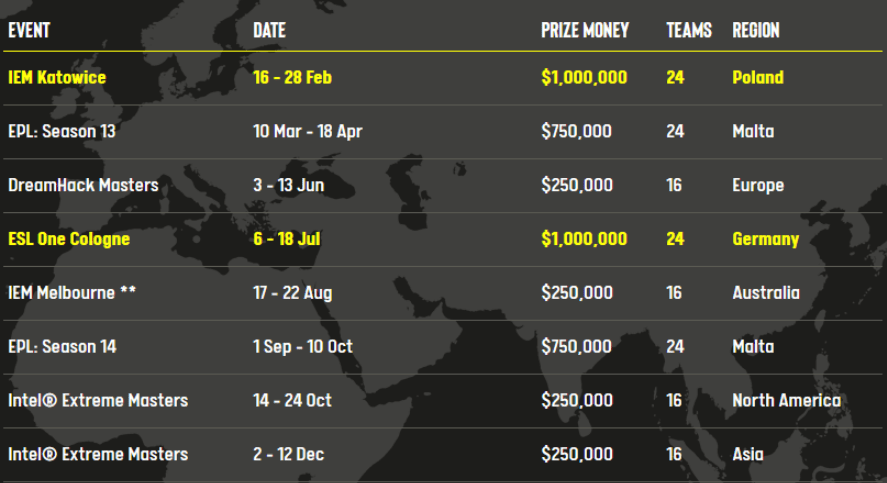Open the IEM Katowice event link
The height and width of the screenshot is (483, 887).
[x=57, y=78]
